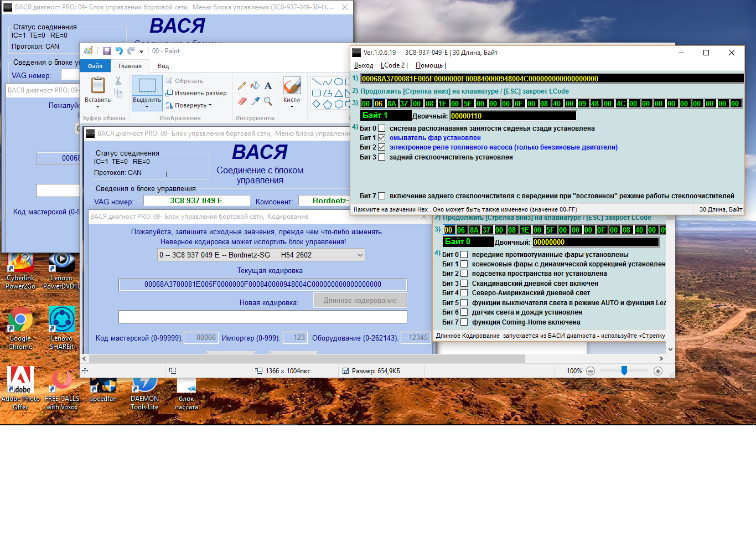Enable Бит 3 задний стеклоочиститель checkbox
Viewport: 756px width, 556px height.
381,157
